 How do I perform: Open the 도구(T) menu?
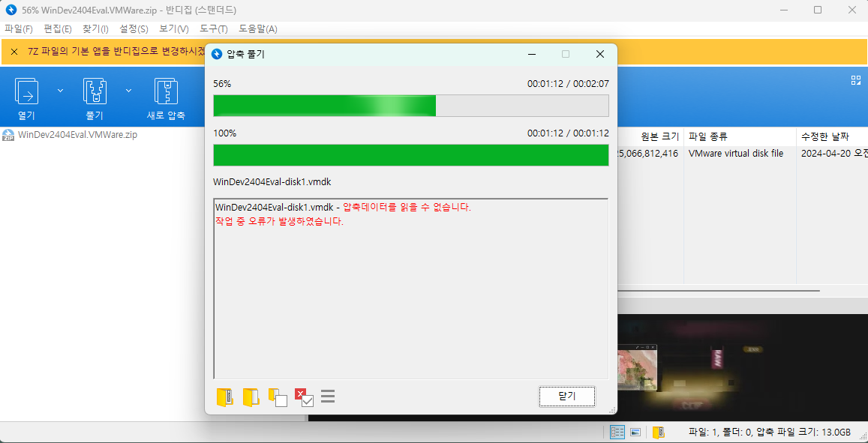(x=214, y=28)
